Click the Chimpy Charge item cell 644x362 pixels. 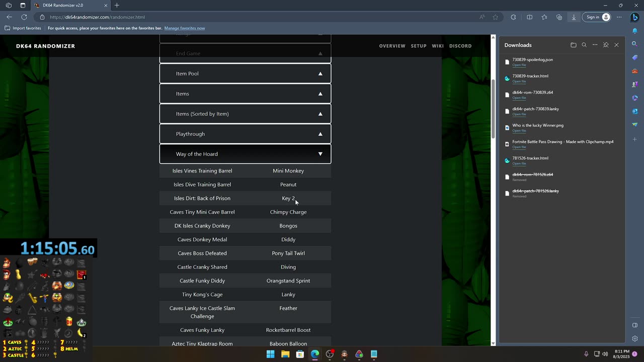288,212
